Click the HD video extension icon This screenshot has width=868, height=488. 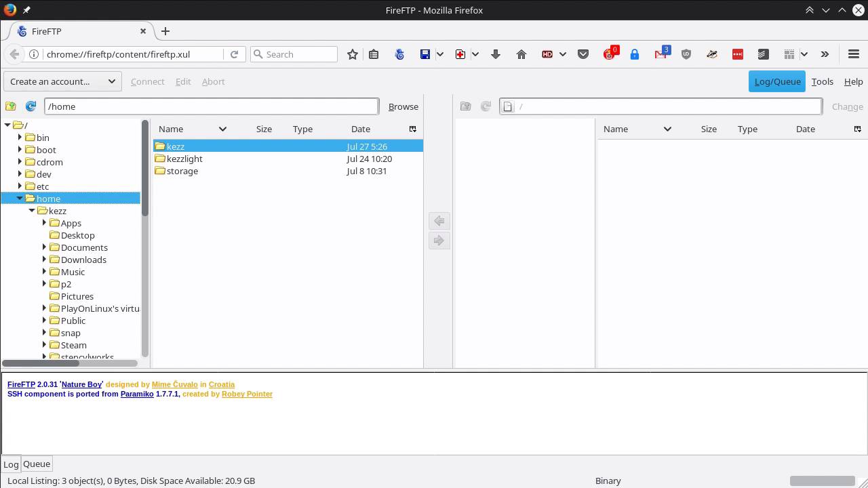[x=547, y=54]
